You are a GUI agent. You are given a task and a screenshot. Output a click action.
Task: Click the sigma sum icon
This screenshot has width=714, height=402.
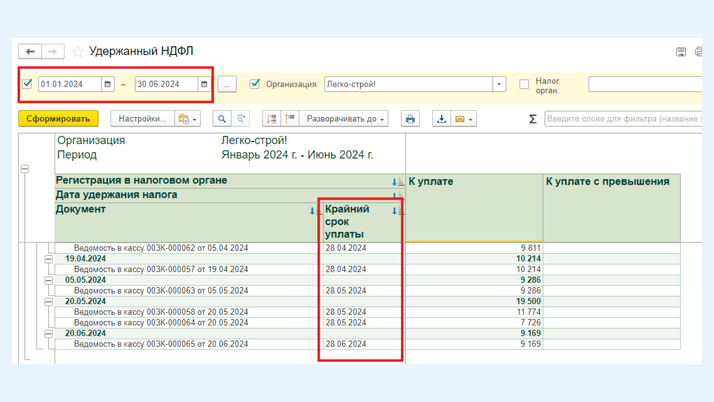(x=532, y=119)
